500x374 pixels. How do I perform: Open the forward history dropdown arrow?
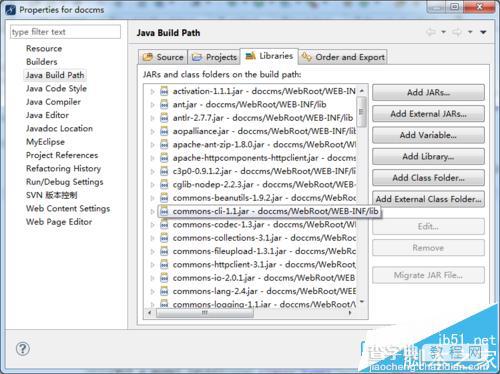tap(470, 32)
